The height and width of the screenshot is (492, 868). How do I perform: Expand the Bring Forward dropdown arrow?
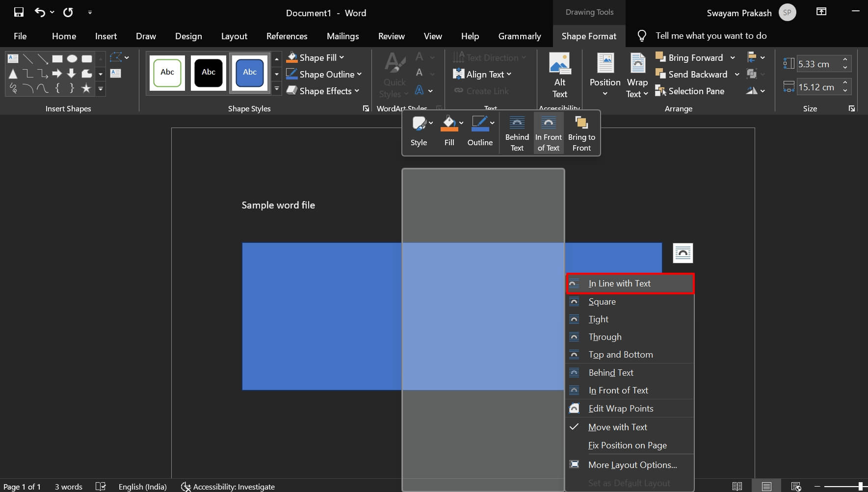coord(733,57)
